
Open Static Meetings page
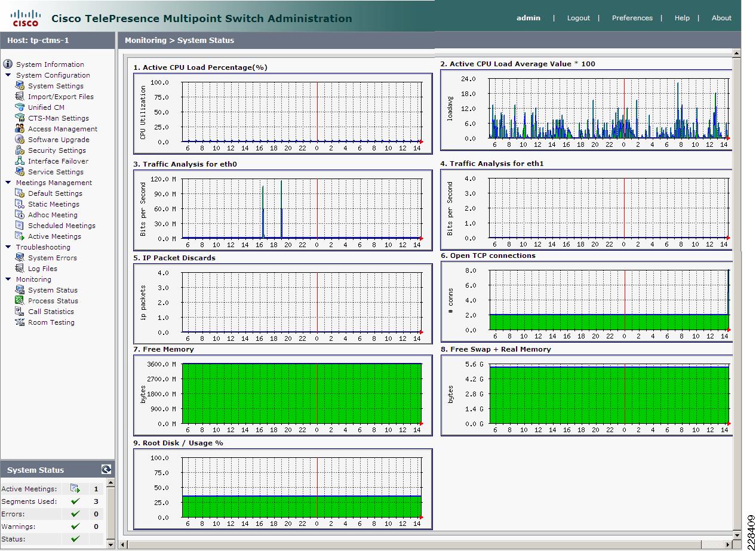54,204
